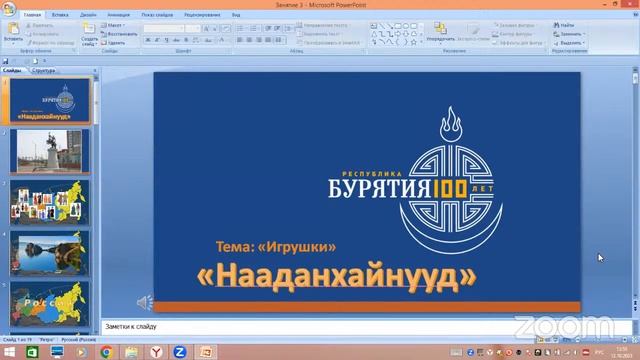Click the Restore (Восстановить) slide button
Screen dimensions: 640x360
click(119, 34)
